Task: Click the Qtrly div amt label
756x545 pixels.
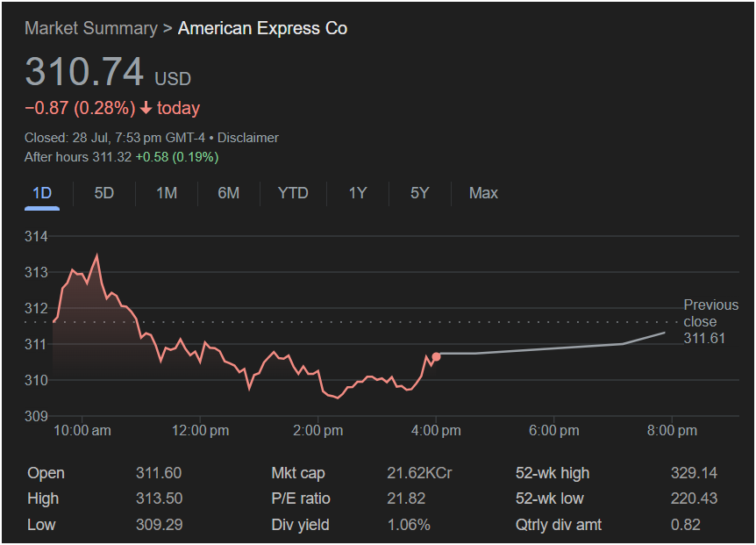Action: (559, 525)
